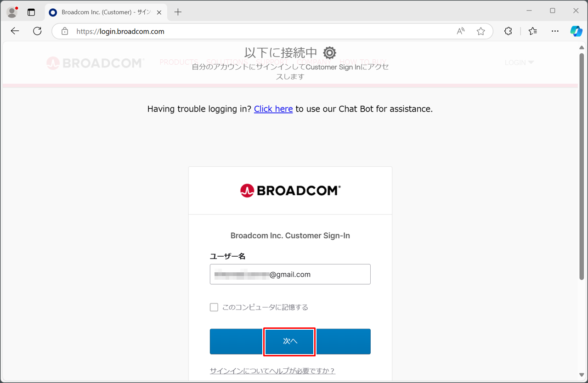Viewport: 588px width, 383px height.
Task: Open the Favorites list icon
Action: pos(532,31)
